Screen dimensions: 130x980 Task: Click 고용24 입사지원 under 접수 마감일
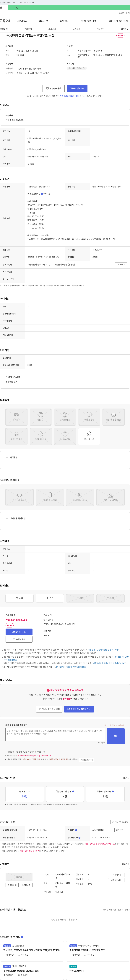[x=19, y=632]
